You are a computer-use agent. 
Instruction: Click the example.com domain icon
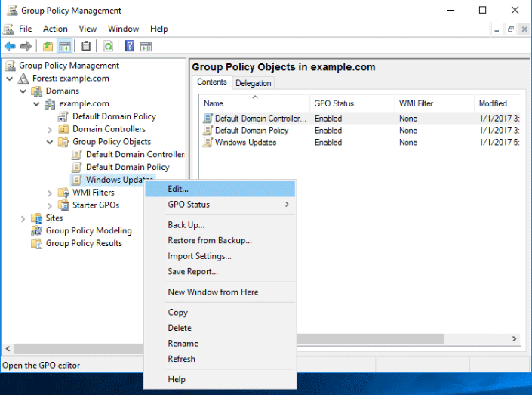click(50, 104)
